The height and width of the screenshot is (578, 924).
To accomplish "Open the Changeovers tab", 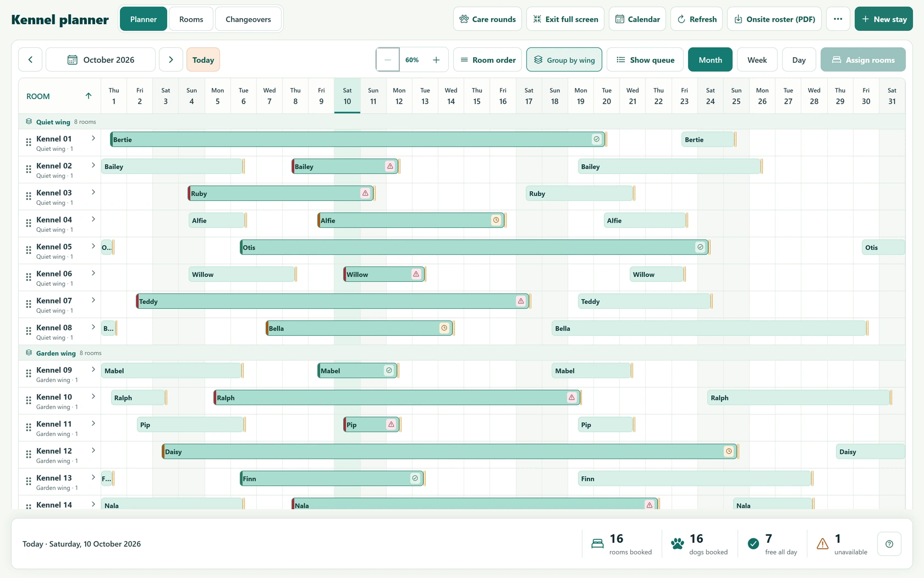I will coord(248,19).
